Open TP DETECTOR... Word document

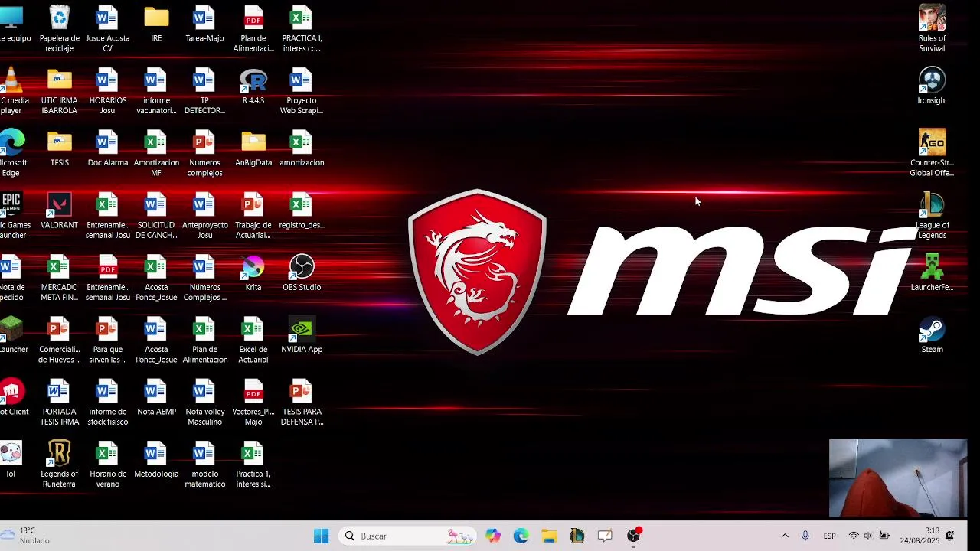204,90
